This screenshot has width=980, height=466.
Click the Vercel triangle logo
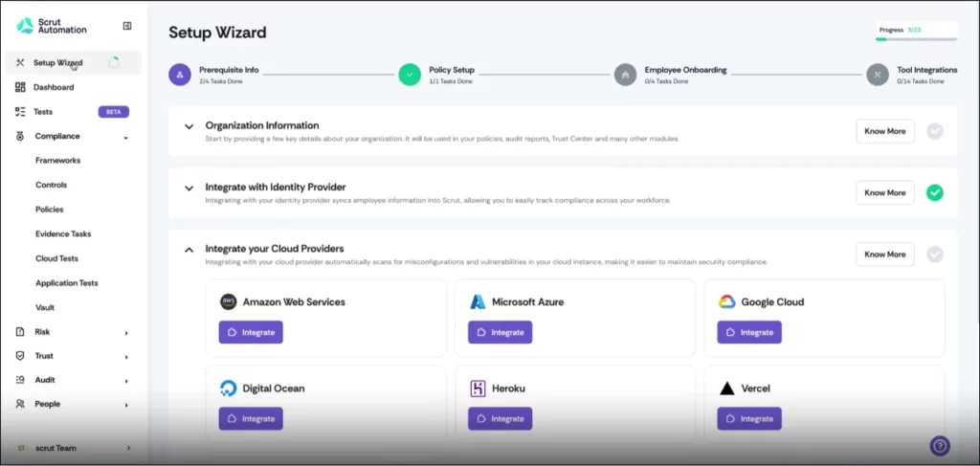pyautogui.click(x=727, y=388)
